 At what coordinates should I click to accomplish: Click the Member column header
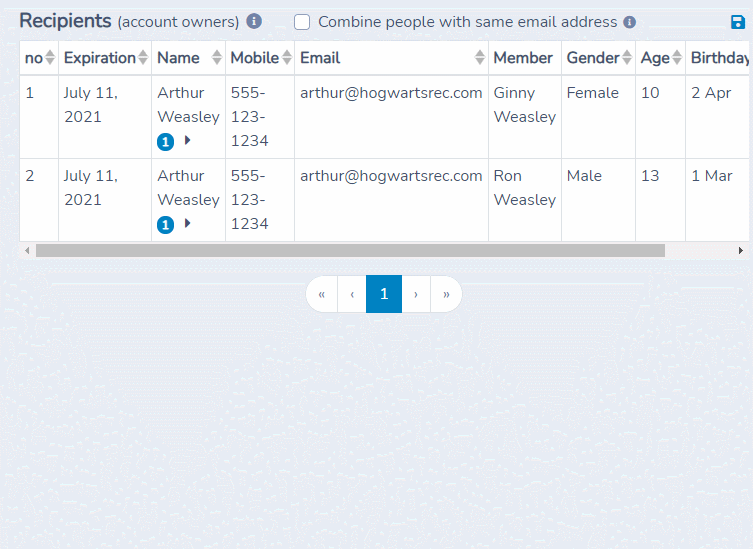pos(523,58)
